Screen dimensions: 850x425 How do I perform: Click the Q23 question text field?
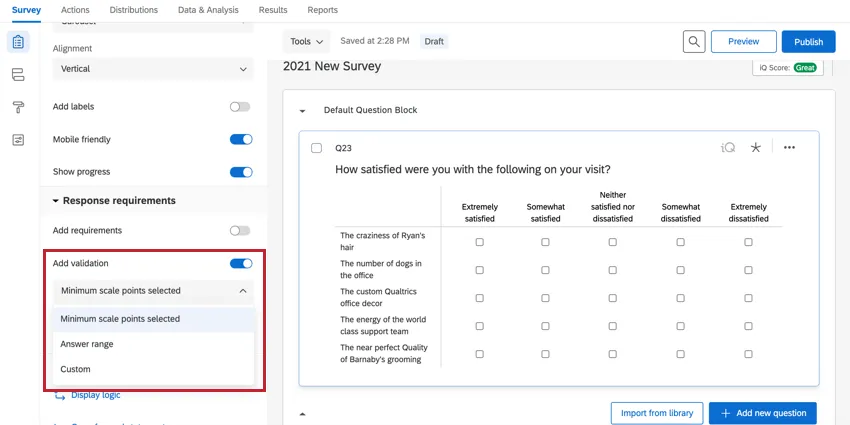point(472,170)
